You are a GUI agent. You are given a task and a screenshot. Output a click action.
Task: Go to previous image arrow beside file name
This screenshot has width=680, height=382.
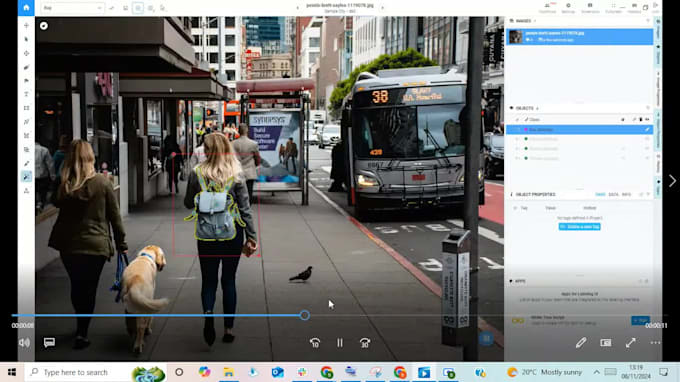pyautogui.click(x=298, y=7)
